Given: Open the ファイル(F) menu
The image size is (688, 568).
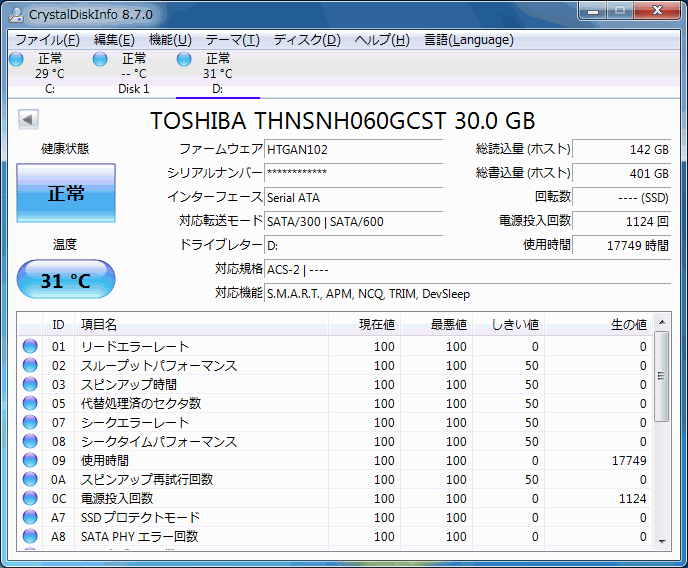Looking at the screenshot, I should tap(47, 40).
